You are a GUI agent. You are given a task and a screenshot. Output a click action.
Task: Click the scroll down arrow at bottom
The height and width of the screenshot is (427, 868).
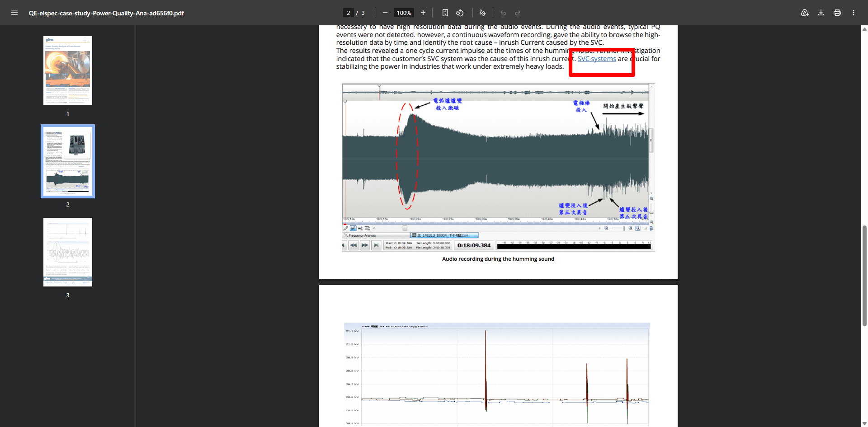864,423
